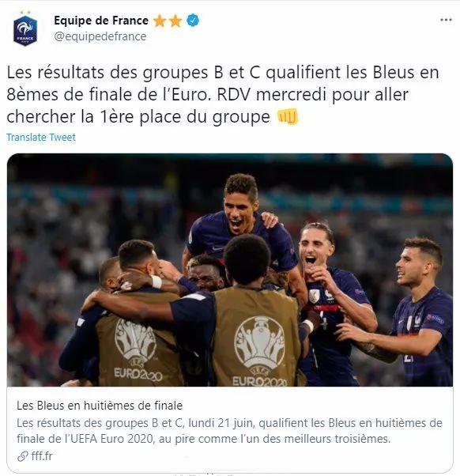Click the center EURO 2020 bib logo in photo
Image resolution: width=460 pixels, height=476 pixels.
(260, 350)
